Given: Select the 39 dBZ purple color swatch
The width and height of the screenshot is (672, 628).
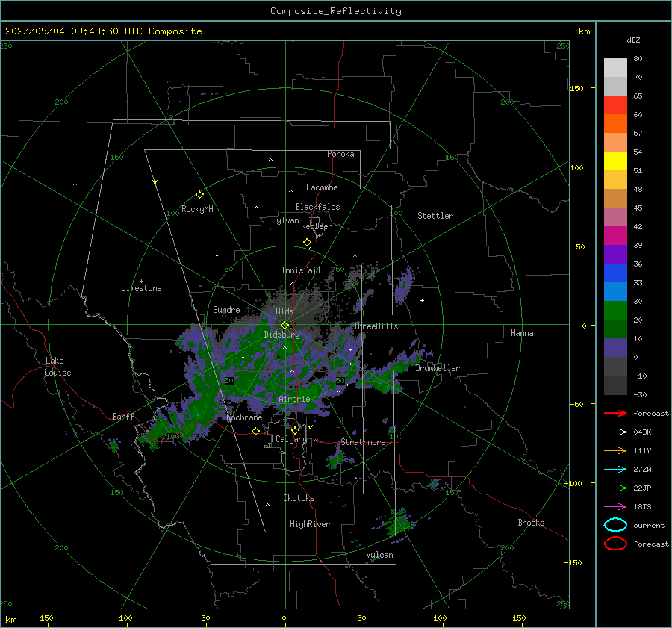Looking at the screenshot, I should point(615,254).
